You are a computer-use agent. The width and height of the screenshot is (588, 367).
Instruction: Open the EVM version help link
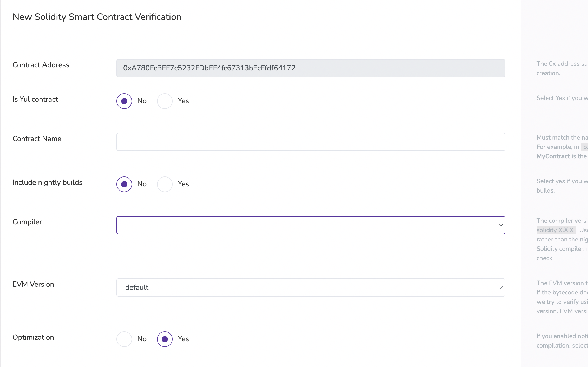(574, 311)
